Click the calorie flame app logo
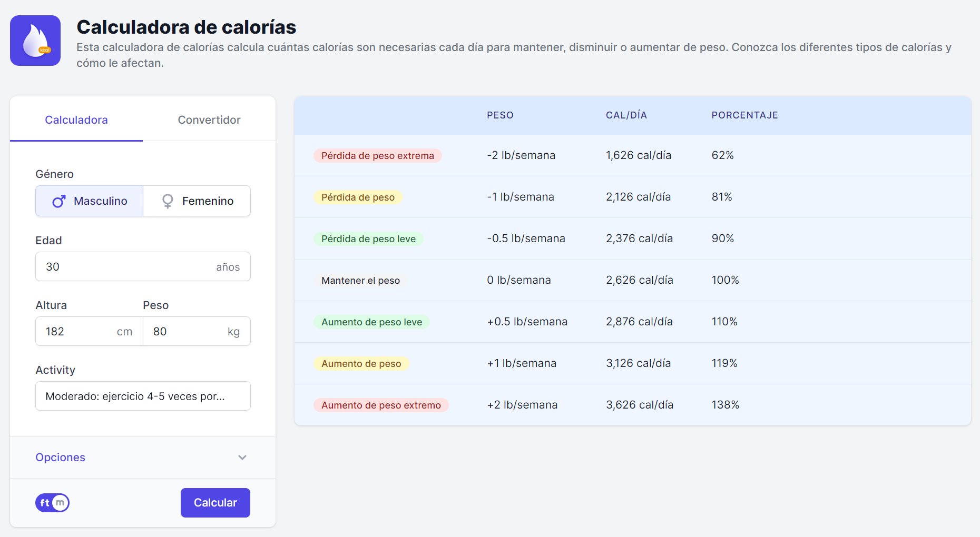 point(35,41)
